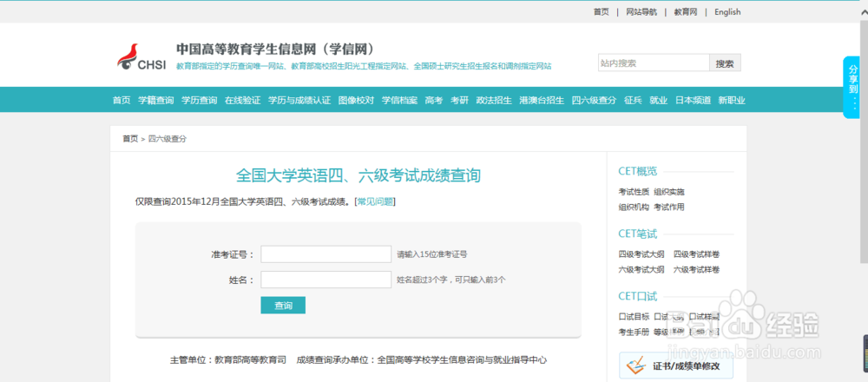Click the CET概览 section heading

[637, 171]
